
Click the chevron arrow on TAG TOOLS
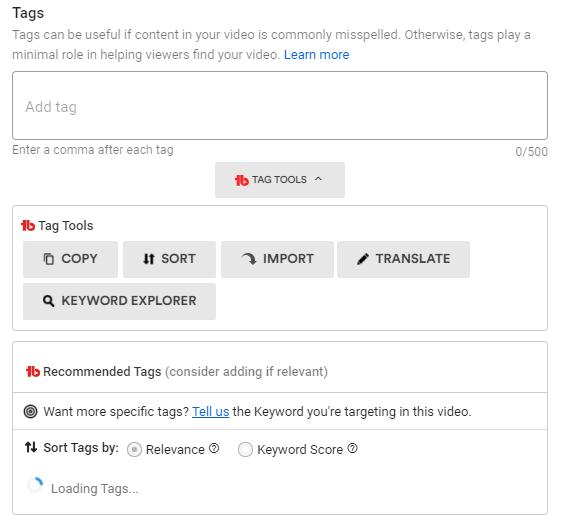point(318,179)
